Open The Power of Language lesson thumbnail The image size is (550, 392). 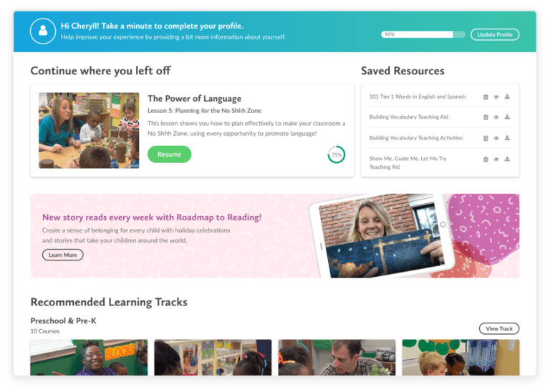(x=89, y=130)
